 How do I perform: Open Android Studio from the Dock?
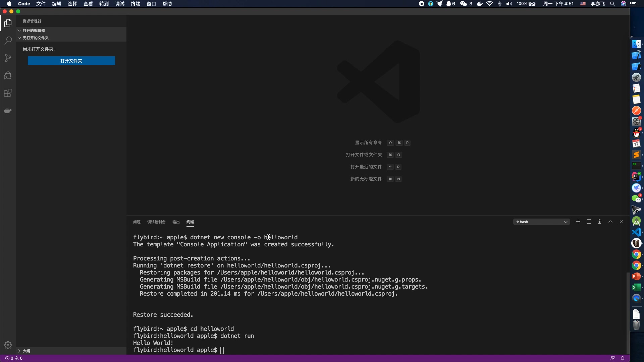636,221
